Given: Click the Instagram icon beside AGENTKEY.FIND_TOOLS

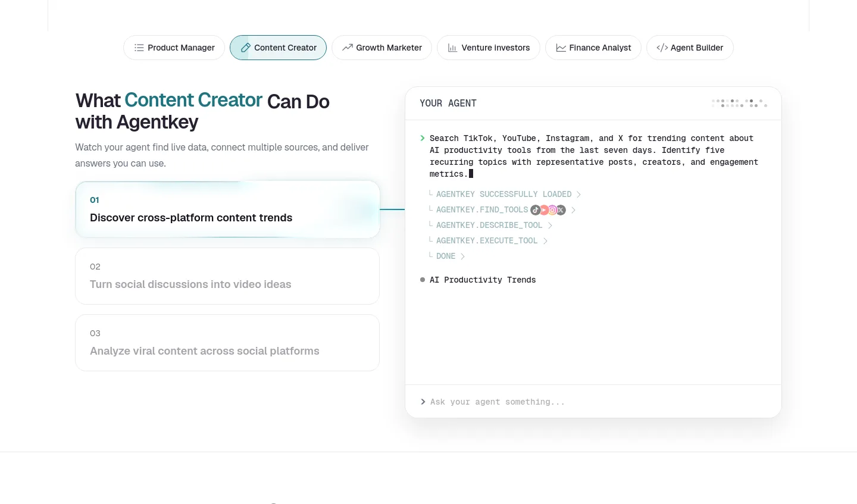Looking at the screenshot, I should pos(552,210).
